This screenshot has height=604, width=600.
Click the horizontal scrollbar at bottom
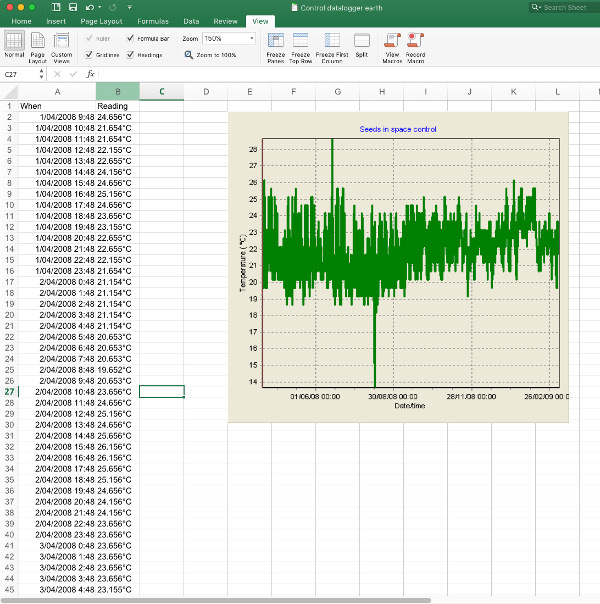tap(216, 600)
